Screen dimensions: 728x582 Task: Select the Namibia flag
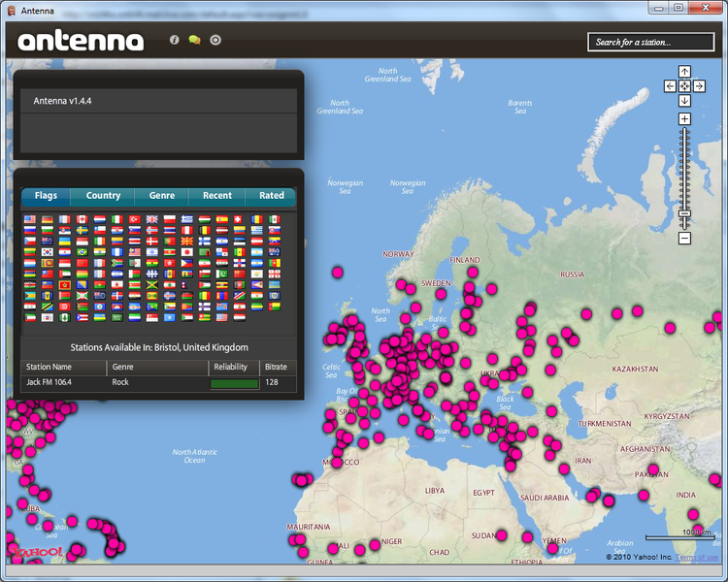(x=240, y=296)
